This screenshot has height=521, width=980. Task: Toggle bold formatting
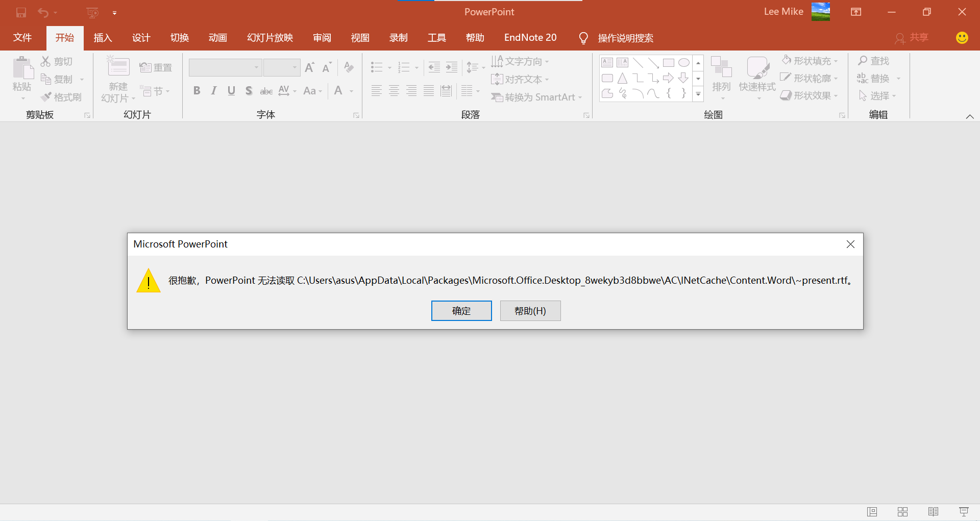tap(197, 91)
